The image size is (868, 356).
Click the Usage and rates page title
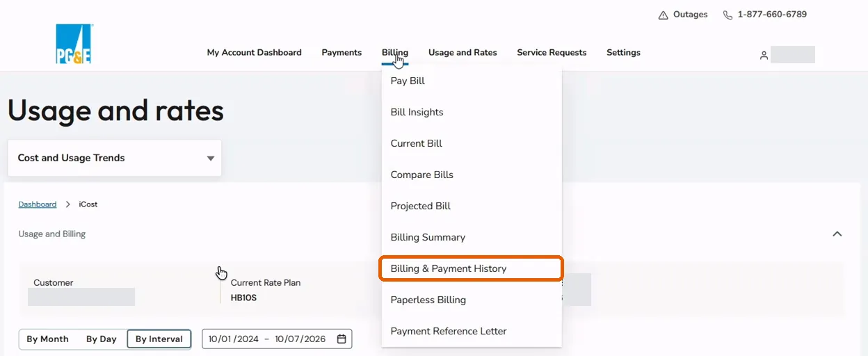pos(115,111)
